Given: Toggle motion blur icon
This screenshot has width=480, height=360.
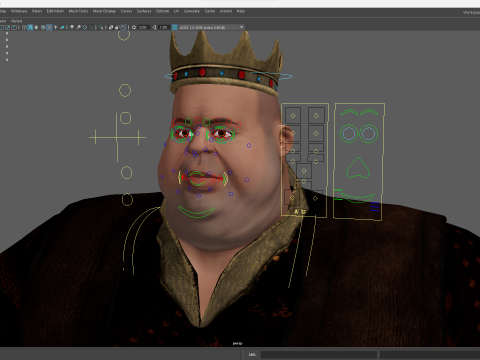Looking at the screenshot, I should [78, 27].
